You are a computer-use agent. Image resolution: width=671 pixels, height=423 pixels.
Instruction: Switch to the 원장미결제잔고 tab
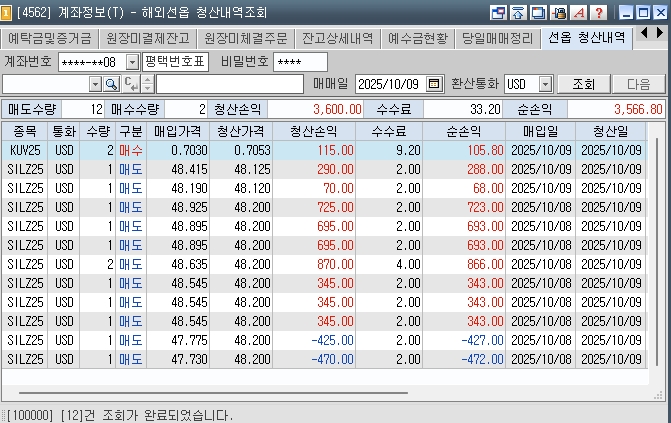pyautogui.click(x=148, y=39)
